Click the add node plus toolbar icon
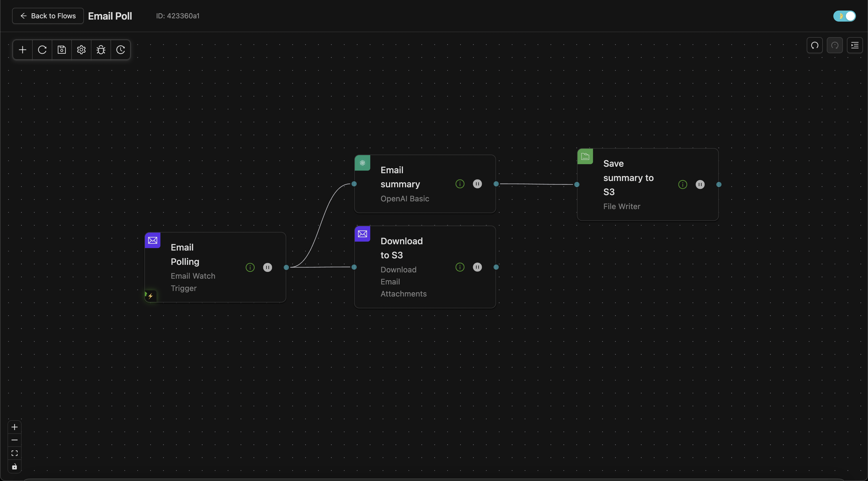Screen dimensions: 868x481 click(x=23, y=50)
